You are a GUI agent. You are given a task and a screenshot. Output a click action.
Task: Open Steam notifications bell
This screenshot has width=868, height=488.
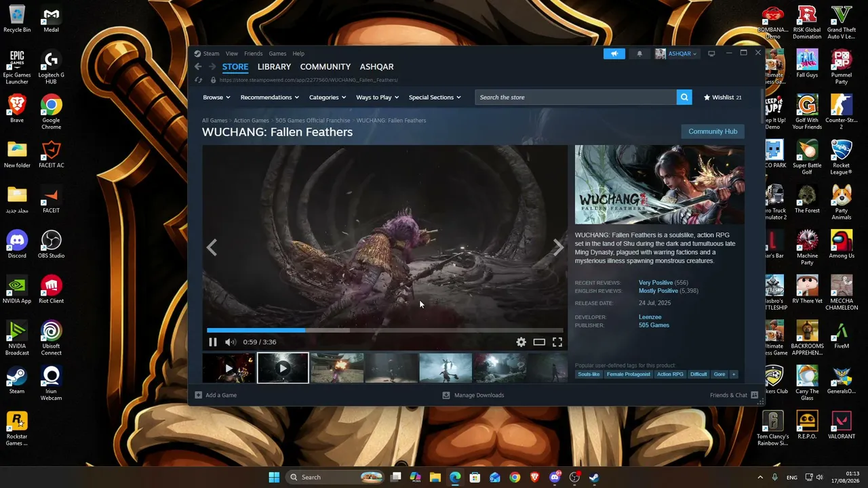click(639, 54)
